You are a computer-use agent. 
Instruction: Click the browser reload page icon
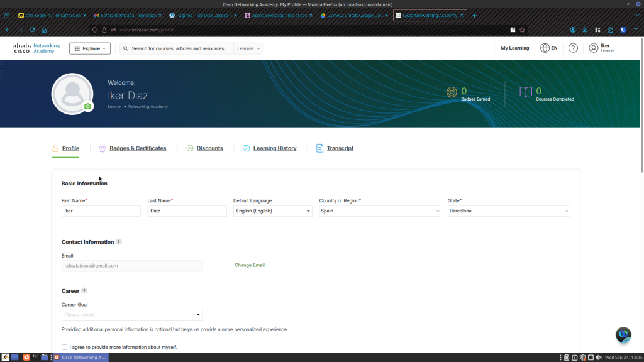tap(32, 30)
